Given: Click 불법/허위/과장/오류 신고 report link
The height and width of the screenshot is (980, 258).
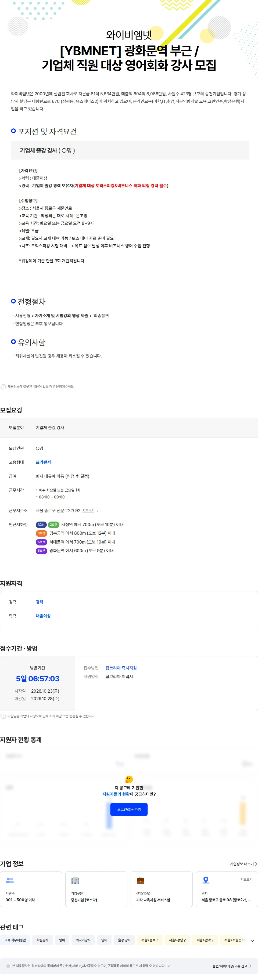Looking at the screenshot, I should [x=230, y=966].
